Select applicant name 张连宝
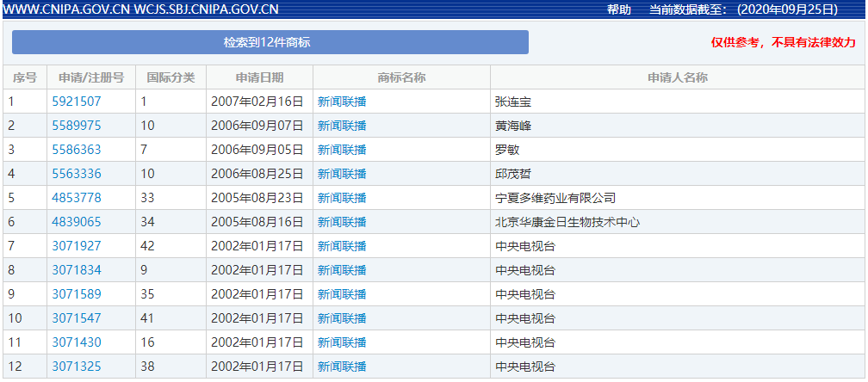The height and width of the screenshot is (382, 868). 513,102
